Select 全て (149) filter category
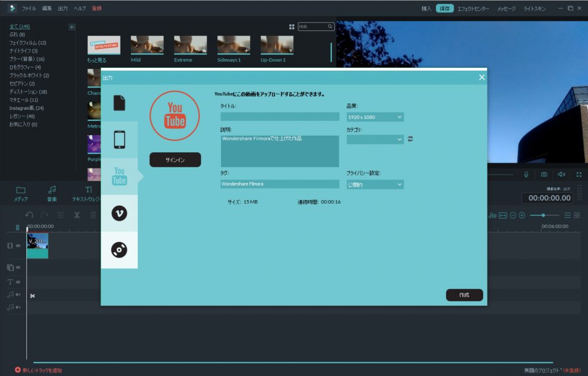588x376 pixels. [x=20, y=26]
